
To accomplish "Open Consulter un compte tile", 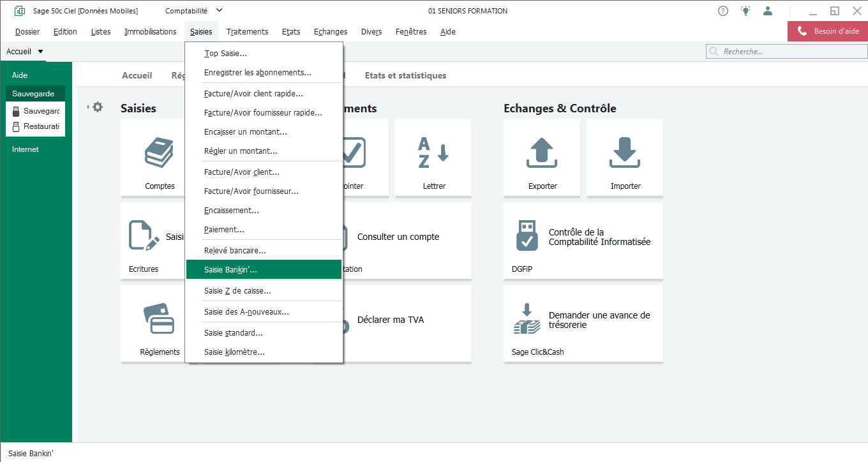I will pyautogui.click(x=398, y=237).
